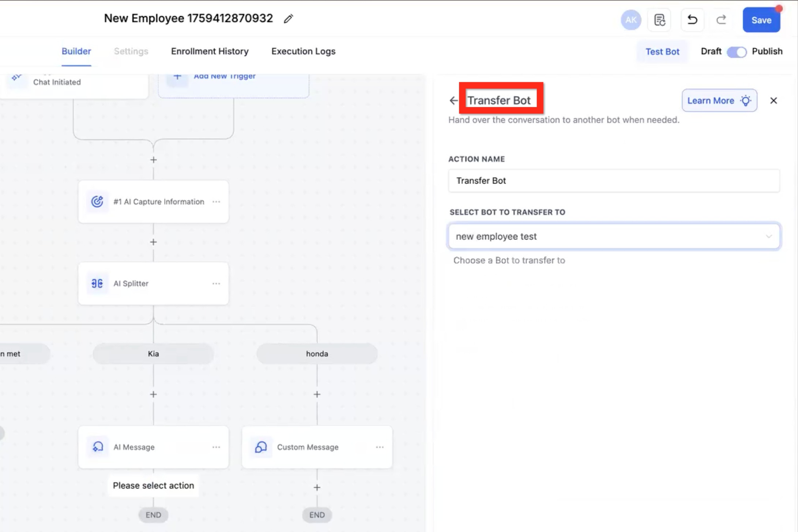798x532 pixels.
Task: Click the redo arrow icon
Action: tap(721, 20)
